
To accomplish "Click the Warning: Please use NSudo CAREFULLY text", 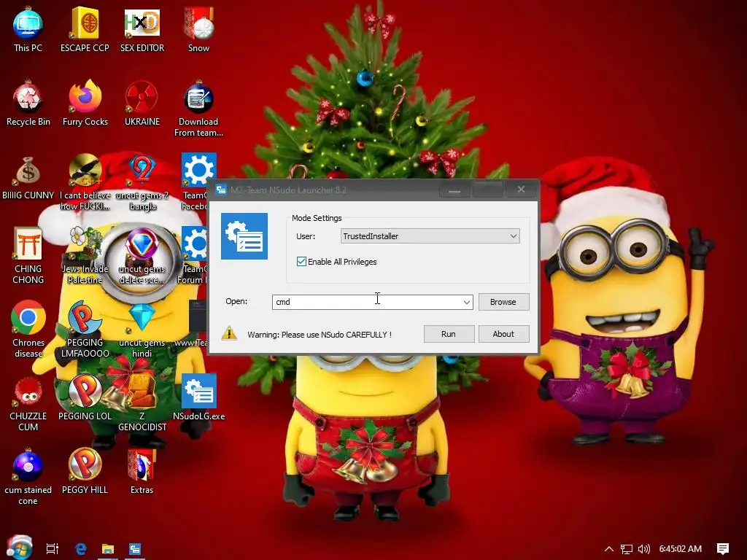I will pyautogui.click(x=320, y=335).
